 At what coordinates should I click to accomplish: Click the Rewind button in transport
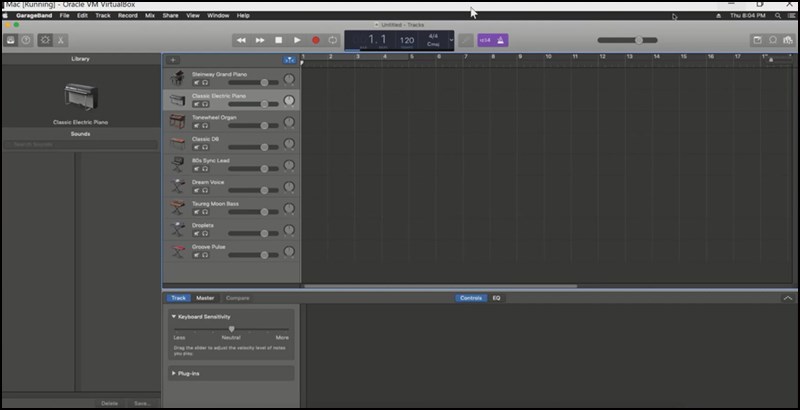point(241,40)
